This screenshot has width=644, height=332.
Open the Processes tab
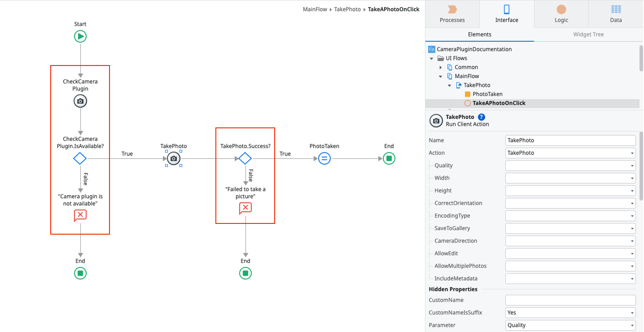click(452, 14)
